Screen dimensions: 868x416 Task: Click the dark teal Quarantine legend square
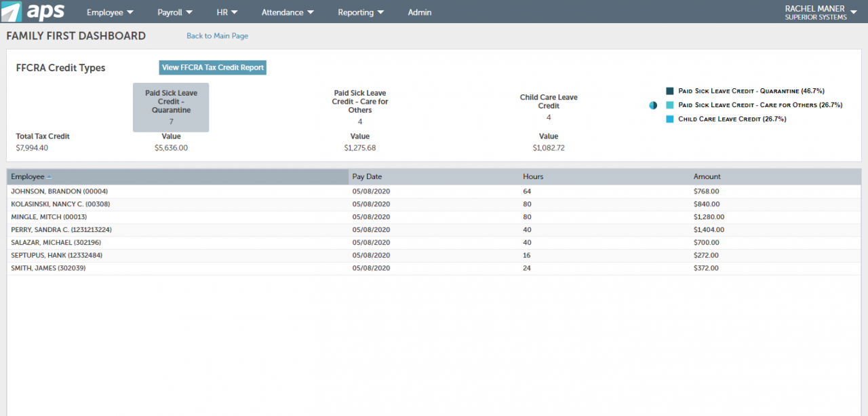(669, 90)
